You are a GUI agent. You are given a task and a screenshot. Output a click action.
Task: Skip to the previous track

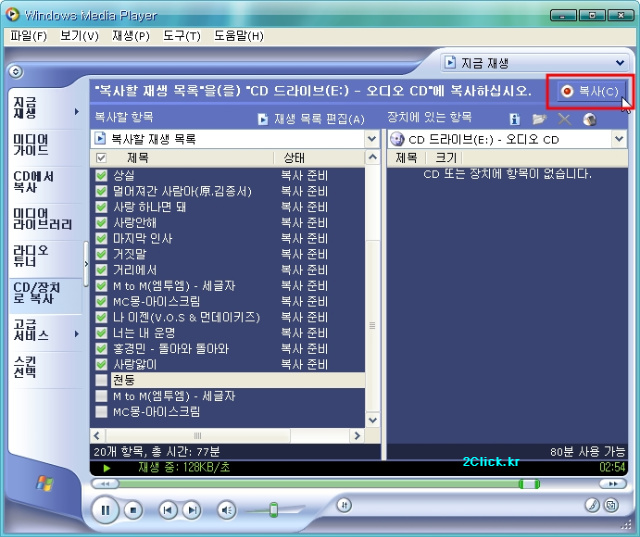[167, 510]
